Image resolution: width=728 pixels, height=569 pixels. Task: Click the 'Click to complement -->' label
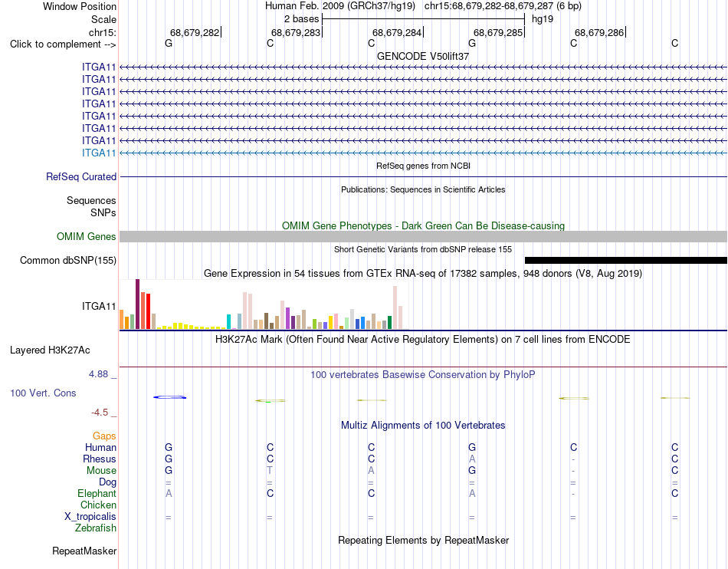coord(63,44)
